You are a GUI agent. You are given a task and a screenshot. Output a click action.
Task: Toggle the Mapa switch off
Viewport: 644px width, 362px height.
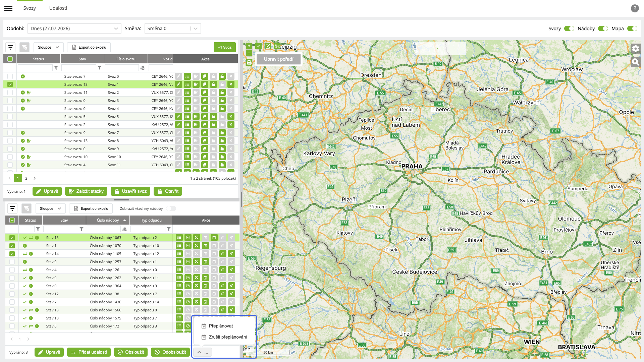pyautogui.click(x=632, y=28)
